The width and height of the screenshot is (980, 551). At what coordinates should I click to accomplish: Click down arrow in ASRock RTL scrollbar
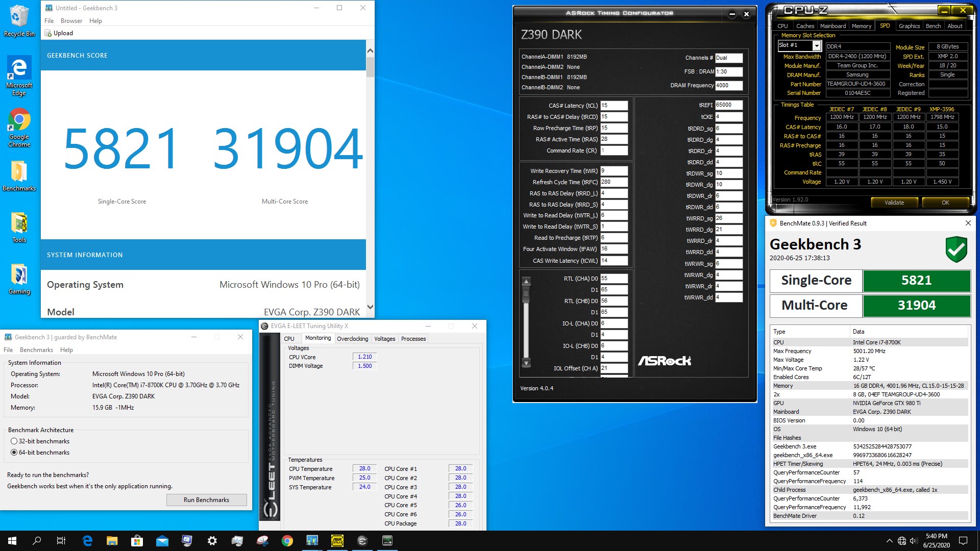[526, 363]
